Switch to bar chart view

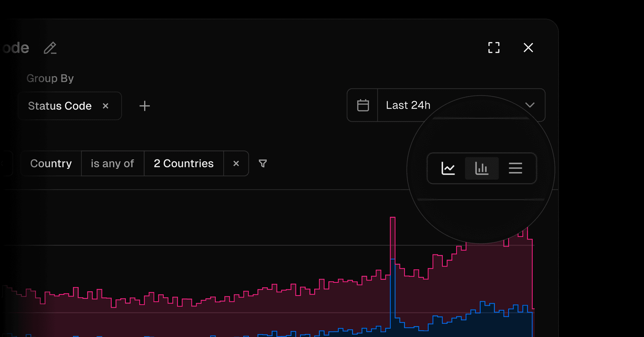482,168
